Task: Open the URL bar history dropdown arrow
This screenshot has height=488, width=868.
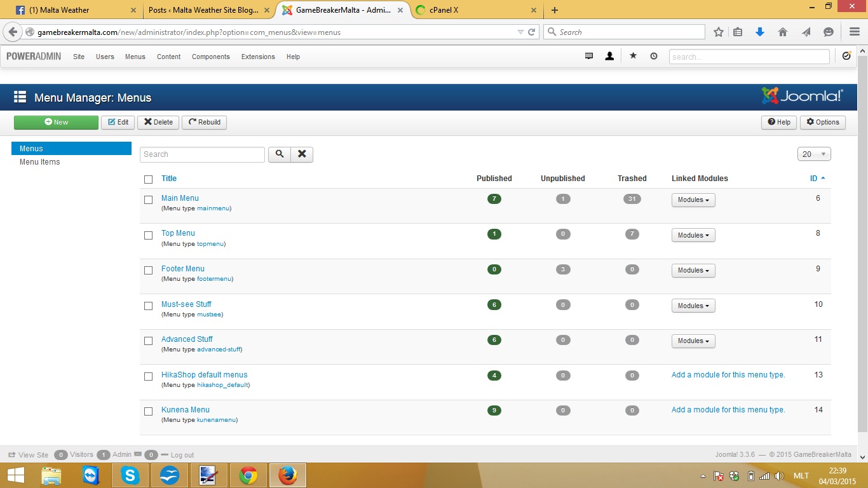Action: (520, 32)
